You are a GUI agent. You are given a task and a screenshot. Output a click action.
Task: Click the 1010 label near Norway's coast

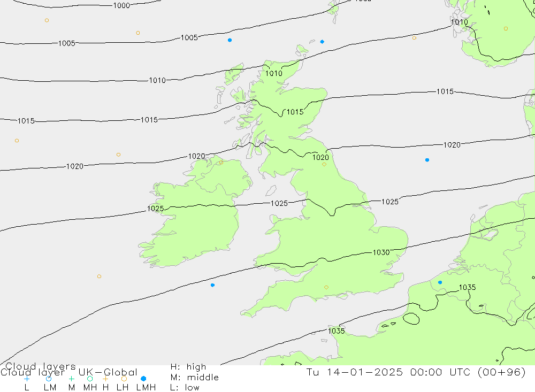tap(459, 22)
